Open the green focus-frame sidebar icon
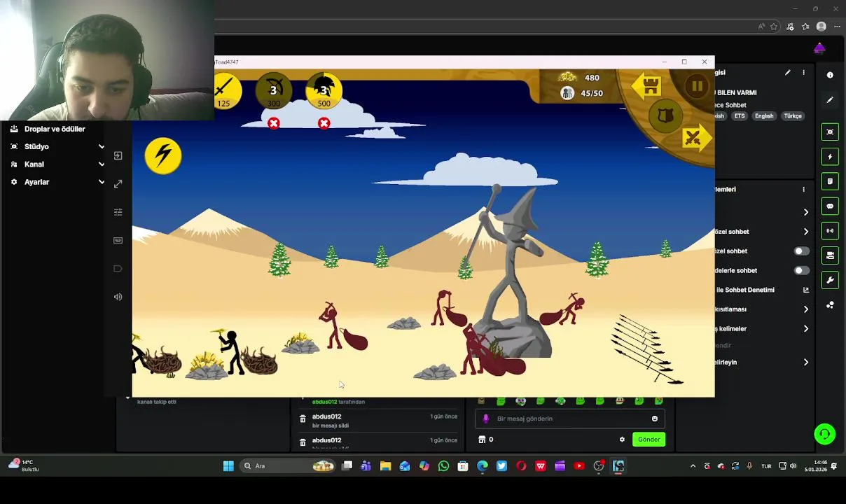846x504 pixels. pyautogui.click(x=830, y=132)
